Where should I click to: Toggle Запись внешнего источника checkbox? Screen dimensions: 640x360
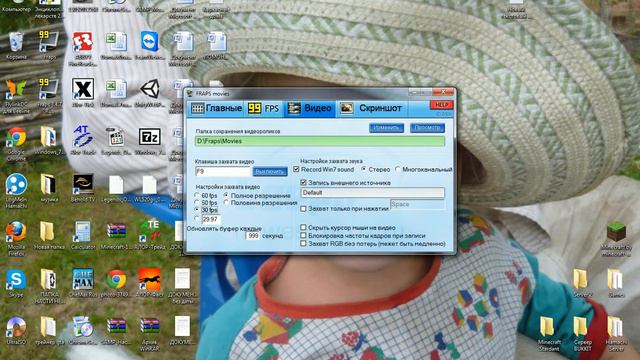pos(303,182)
